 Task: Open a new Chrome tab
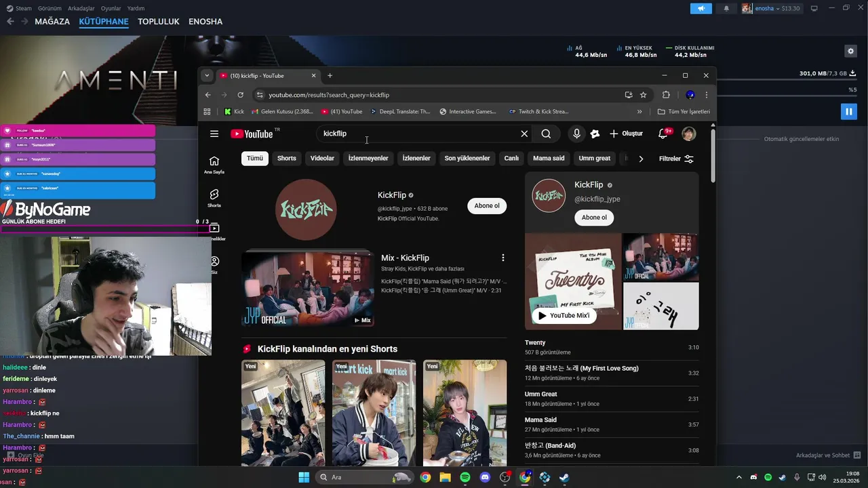point(330,75)
